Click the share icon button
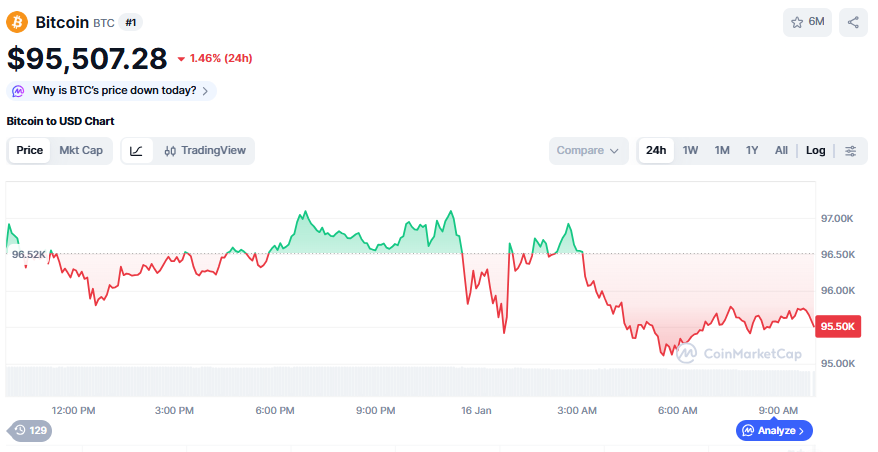This screenshot has width=878, height=452. click(x=853, y=22)
